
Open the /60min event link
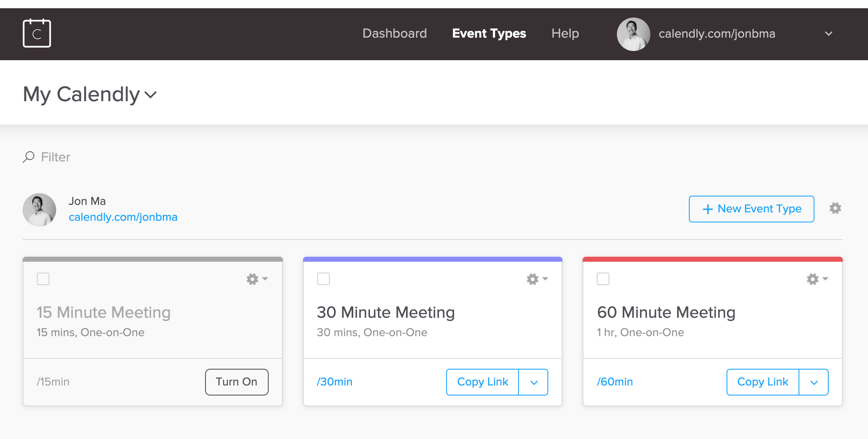click(x=615, y=382)
